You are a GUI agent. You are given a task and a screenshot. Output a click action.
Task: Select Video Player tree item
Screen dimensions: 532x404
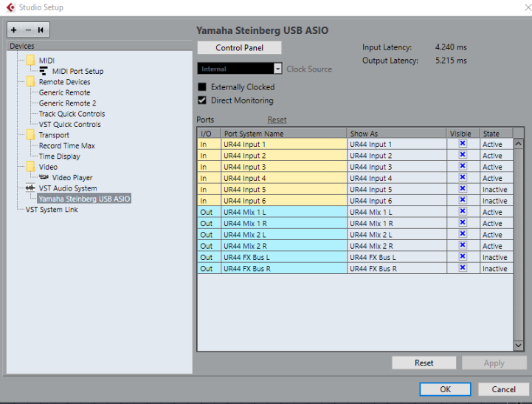pos(72,177)
